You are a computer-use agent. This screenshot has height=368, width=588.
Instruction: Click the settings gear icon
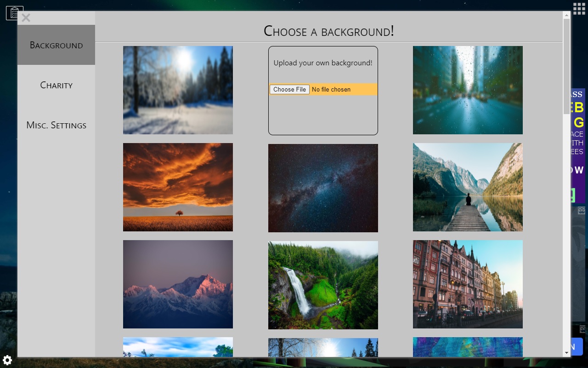tap(7, 360)
